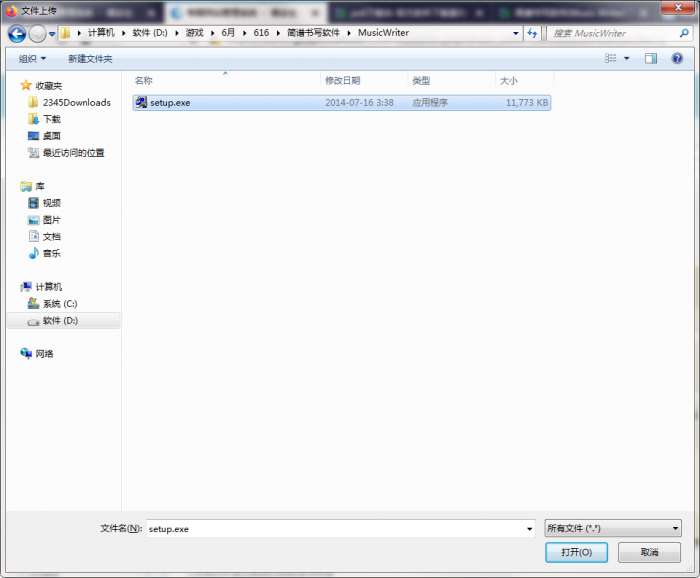
Task: Expand arrow after 616 in breadcrumb
Action: pos(278,33)
